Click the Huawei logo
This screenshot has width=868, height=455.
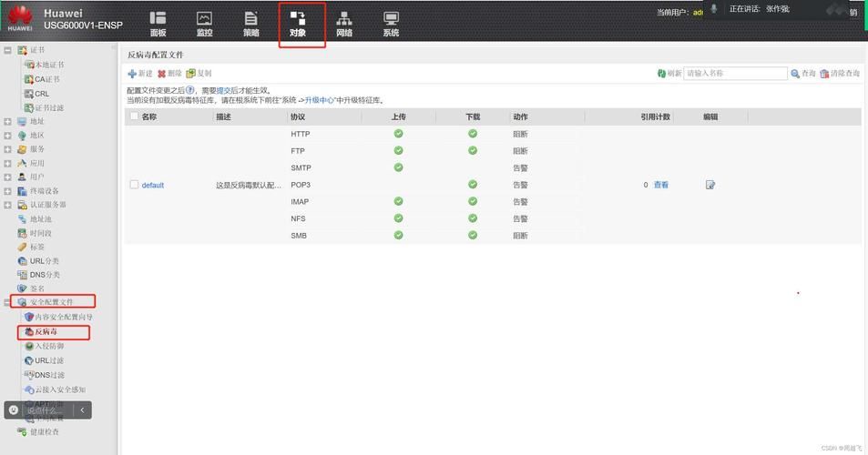click(x=20, y=19)
